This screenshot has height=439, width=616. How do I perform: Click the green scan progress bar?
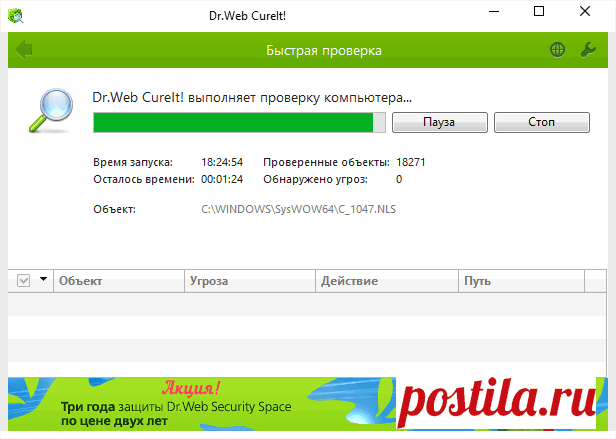239,122
